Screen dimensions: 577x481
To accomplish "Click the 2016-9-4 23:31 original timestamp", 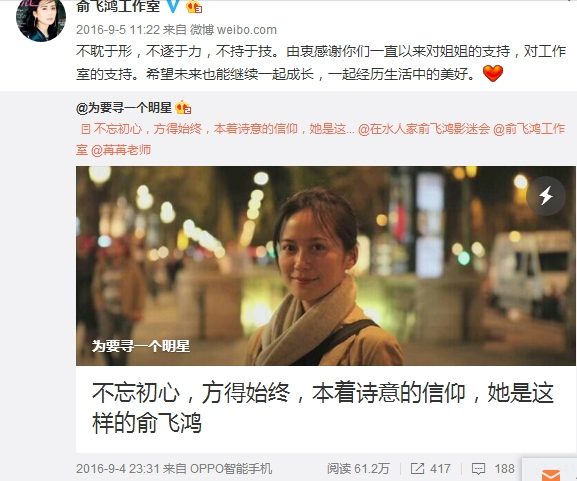I will [118, 468].
